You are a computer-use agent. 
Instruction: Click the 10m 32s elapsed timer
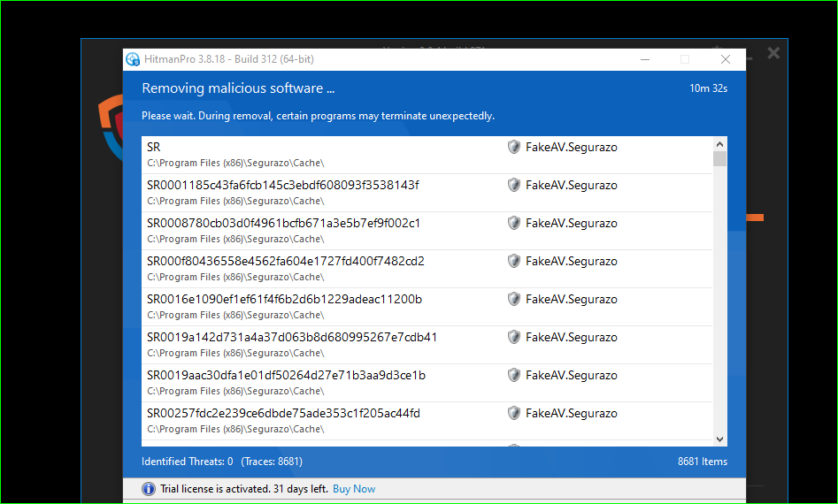click(x=708, y=88)
